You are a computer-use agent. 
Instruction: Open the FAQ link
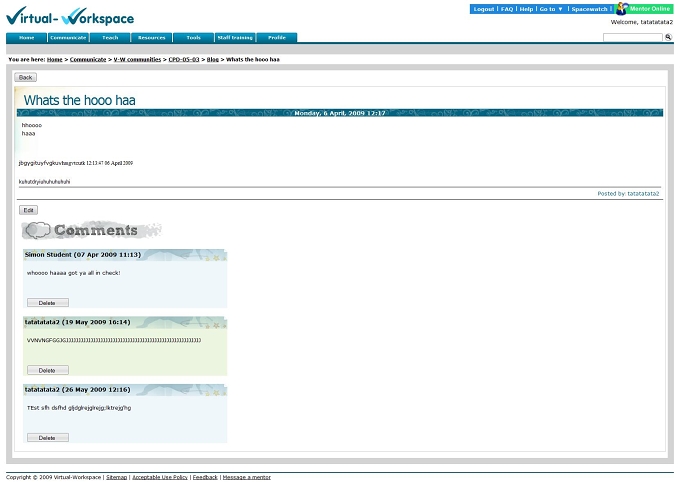point(507,9)
